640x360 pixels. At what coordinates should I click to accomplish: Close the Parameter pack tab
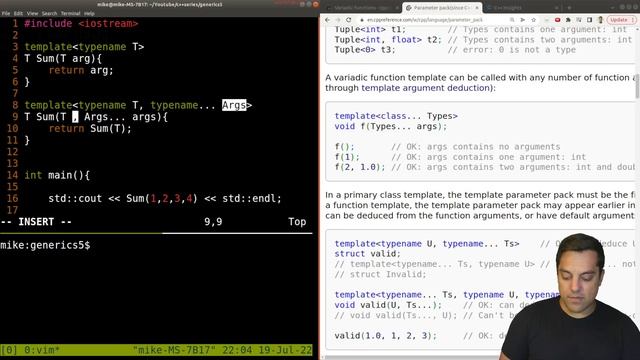(x=476, y=8)
